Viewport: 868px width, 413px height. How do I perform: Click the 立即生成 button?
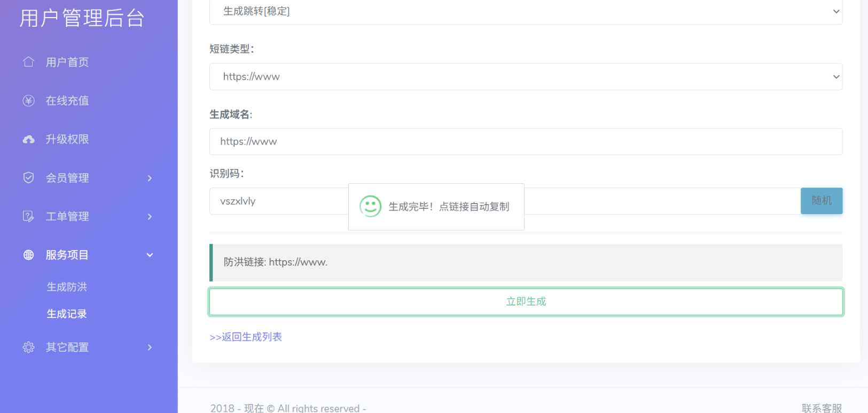(x=526, y=302)
